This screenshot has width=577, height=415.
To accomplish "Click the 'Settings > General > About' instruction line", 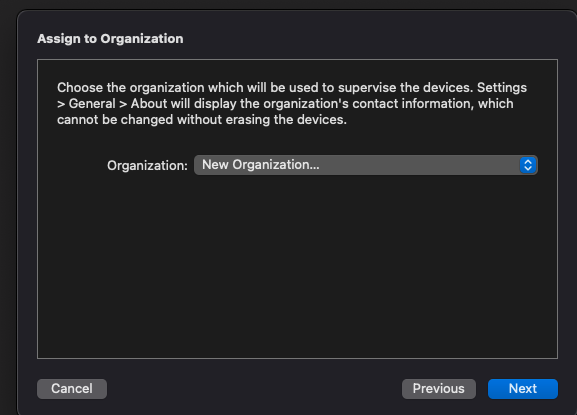I will point(285,103).
